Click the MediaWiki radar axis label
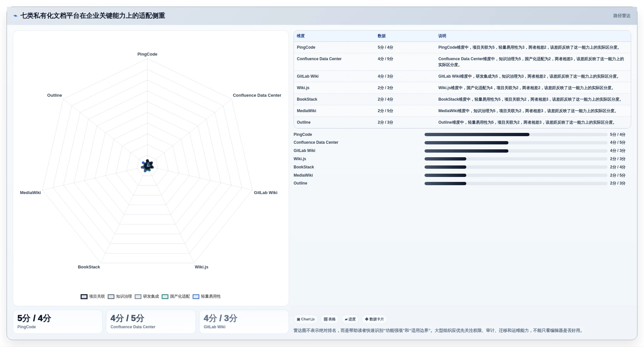This screenshot has height=347, width=644. [x=30, y=193]
